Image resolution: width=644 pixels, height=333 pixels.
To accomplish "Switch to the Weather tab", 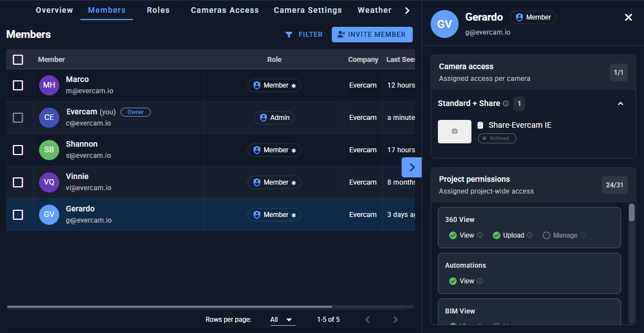I will 374,10.
